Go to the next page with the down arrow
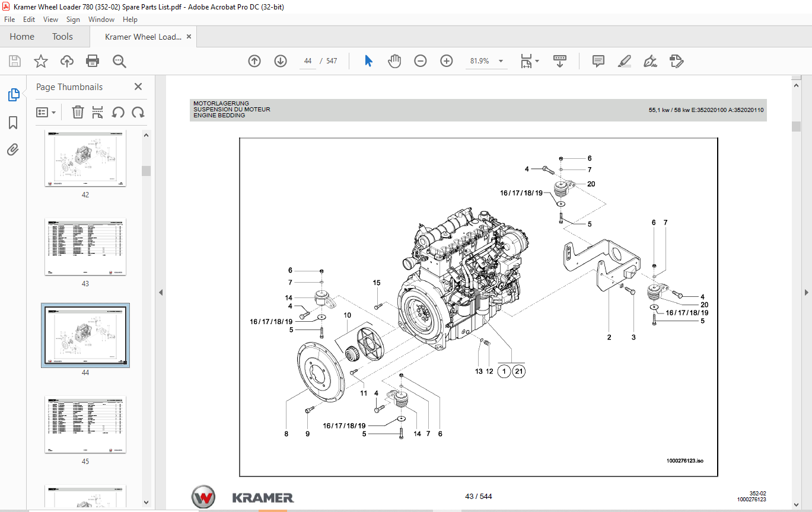Screen dimensions: 812x512 [281, 61]
